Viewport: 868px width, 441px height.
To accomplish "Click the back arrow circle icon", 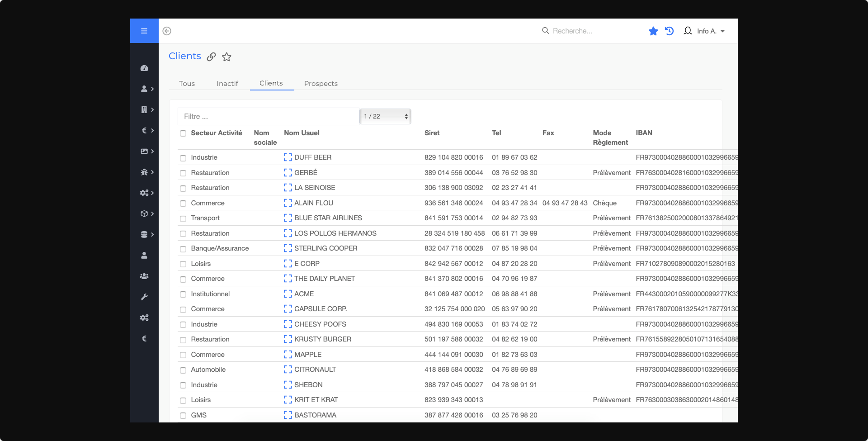I will (x=167, y=31).
